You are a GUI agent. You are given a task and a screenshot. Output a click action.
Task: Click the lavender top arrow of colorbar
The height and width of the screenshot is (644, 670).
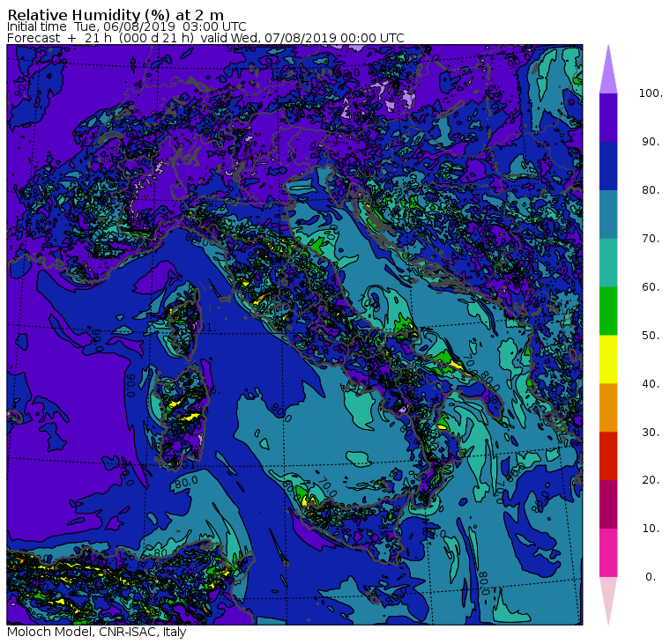(608, 72)
